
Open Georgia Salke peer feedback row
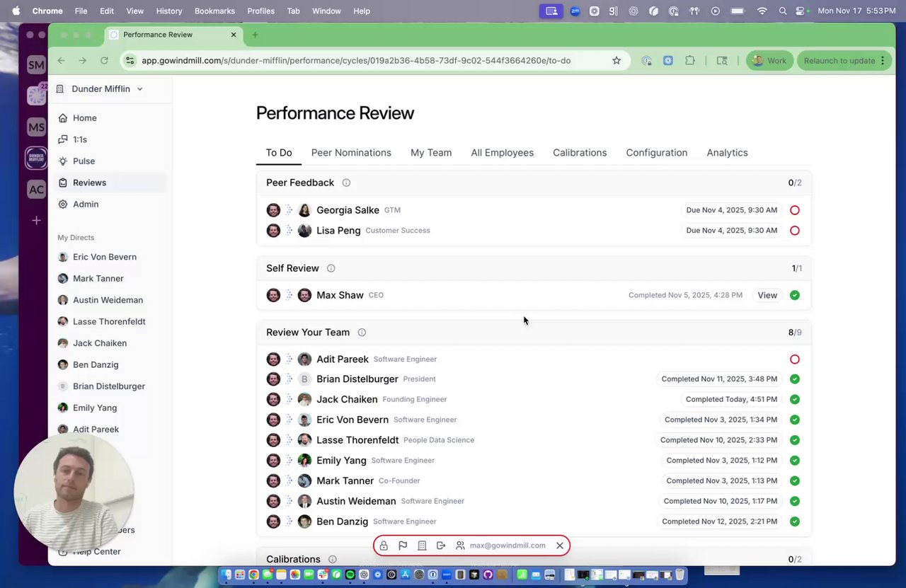(x=534, y=210)
